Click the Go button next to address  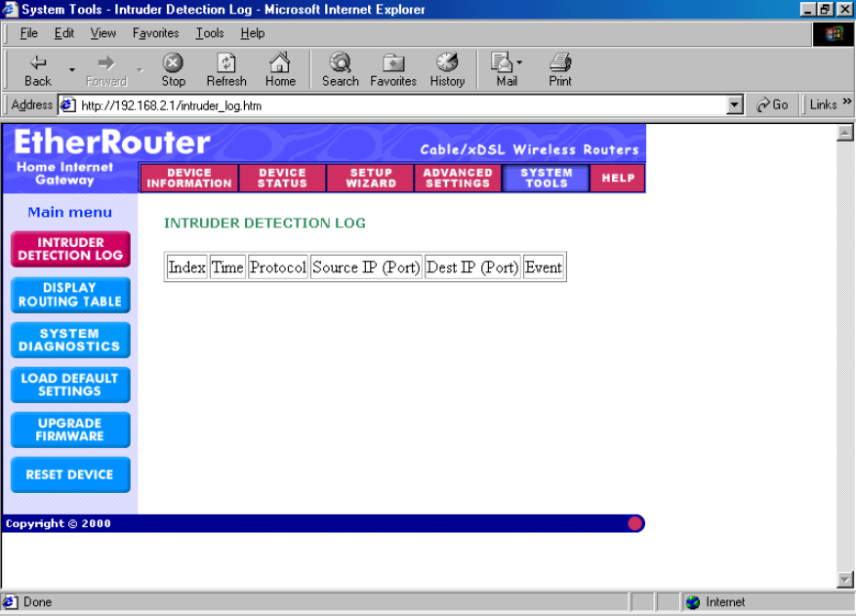772,104
